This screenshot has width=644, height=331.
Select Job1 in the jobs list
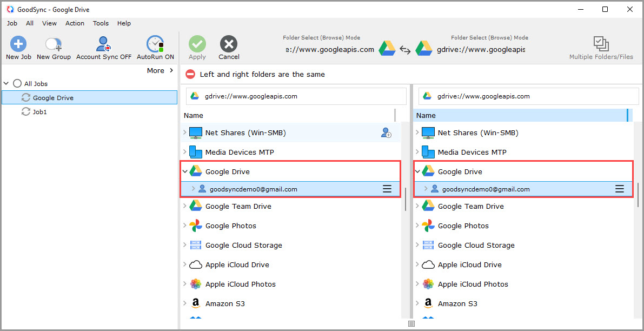pyautogui.click(x=39, y=112)
